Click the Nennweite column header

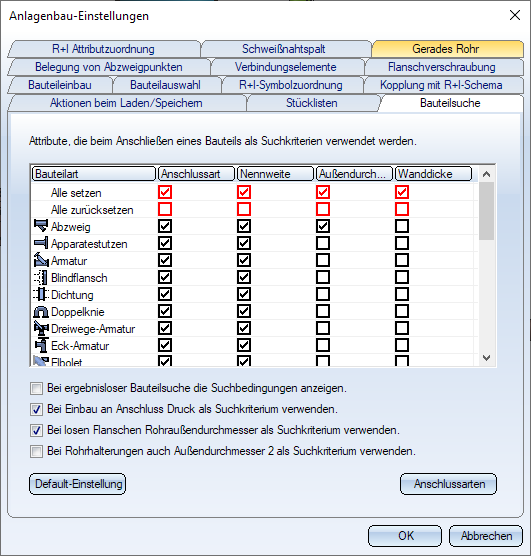[x=275, y=174]
